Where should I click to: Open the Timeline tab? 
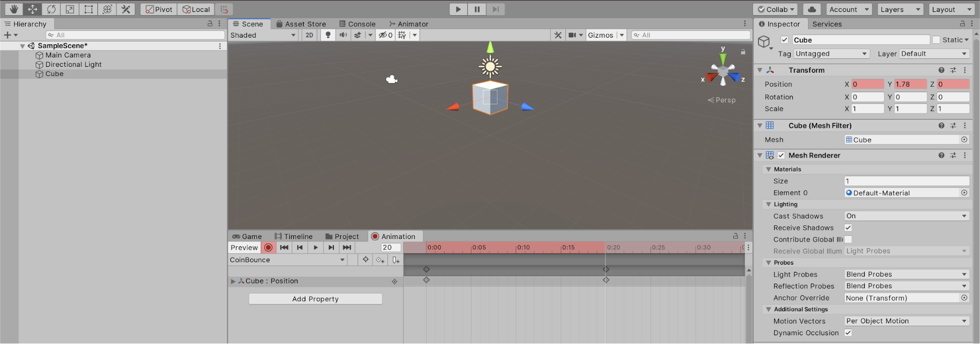(294, 237)
